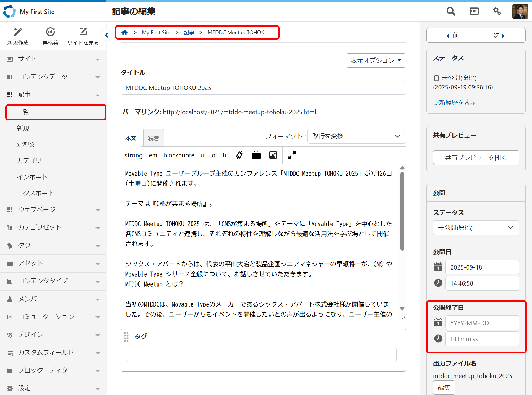532x395 pixels.
Task: Click the 再構築 rebuild icon
Action: point(51,32)
